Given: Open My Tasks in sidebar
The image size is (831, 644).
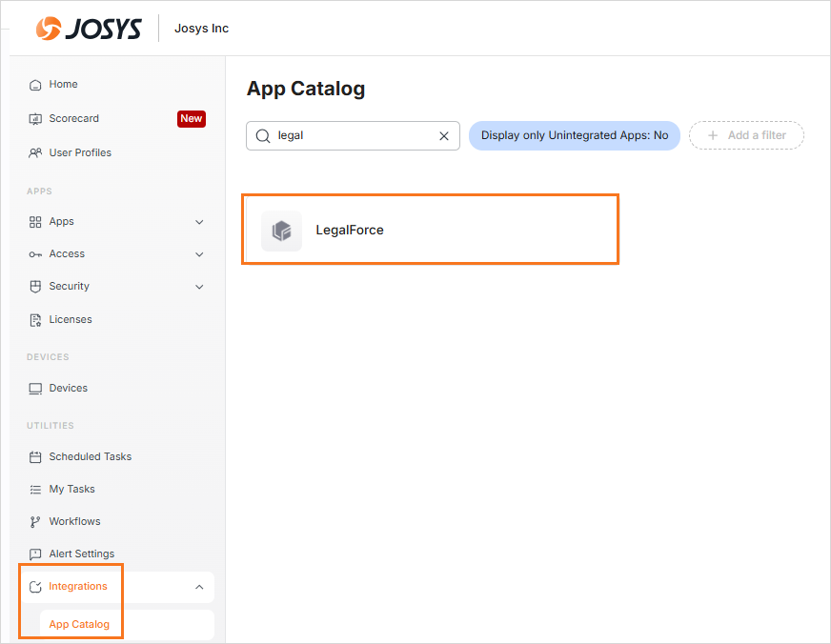Looking at the screenshot, I should pyautogui.click(x=71, y=490).
